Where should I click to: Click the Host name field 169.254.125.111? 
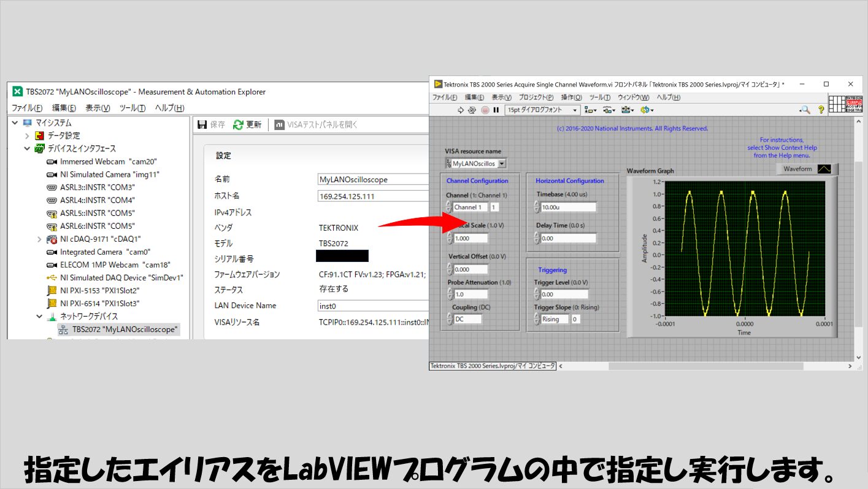373,196
